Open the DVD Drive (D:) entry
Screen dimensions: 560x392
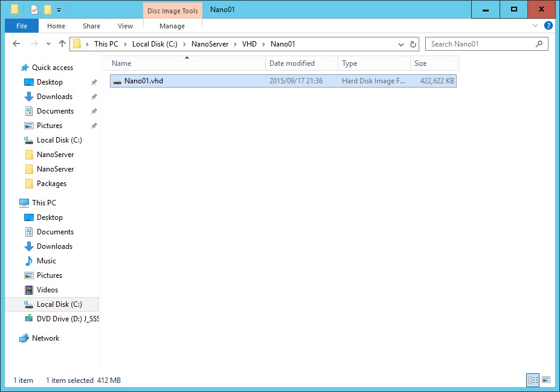click(68, 319)
